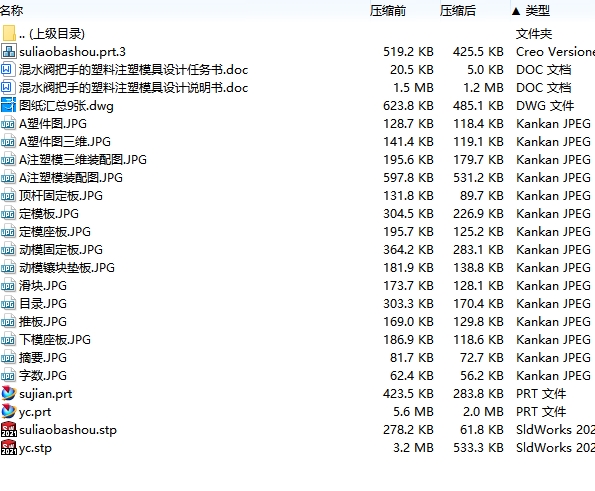Click the JPG icon beside 动模固定板.JPG
This screenshot has height=491, width=595.
coord(8,249)
